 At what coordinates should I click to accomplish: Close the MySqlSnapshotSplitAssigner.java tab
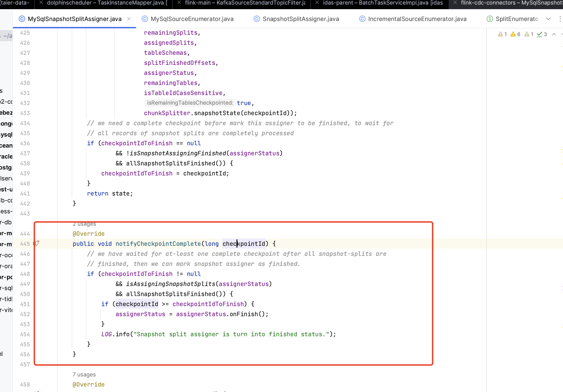click(x=129, y=19)
